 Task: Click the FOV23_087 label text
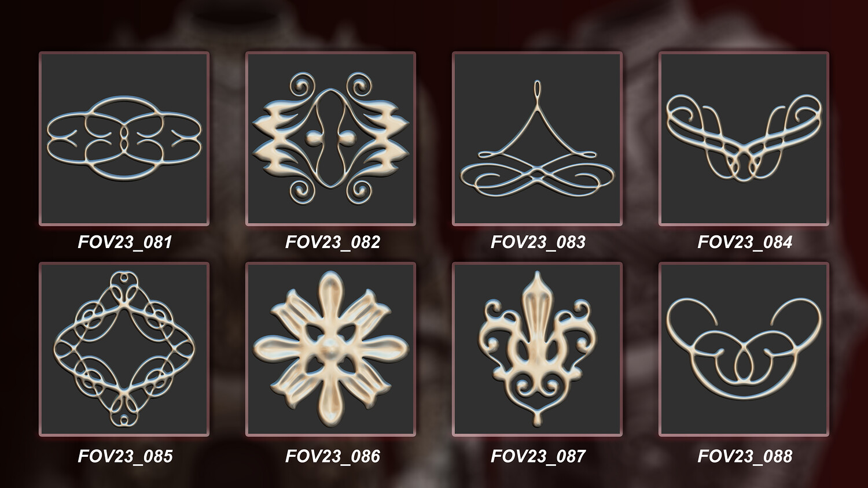538,456
